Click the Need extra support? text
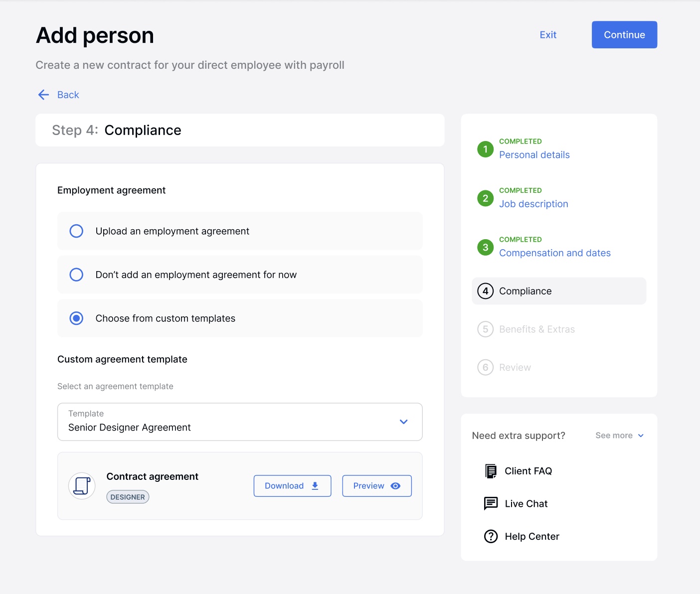The width and height of the screenshot is (700, 594). [519, 436]
